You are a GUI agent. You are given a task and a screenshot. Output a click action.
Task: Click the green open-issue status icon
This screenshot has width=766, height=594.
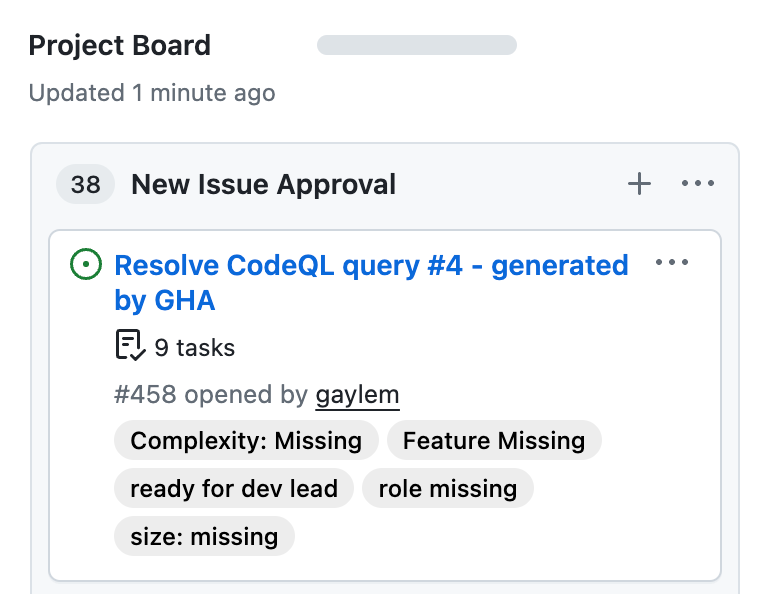(86, 265)
